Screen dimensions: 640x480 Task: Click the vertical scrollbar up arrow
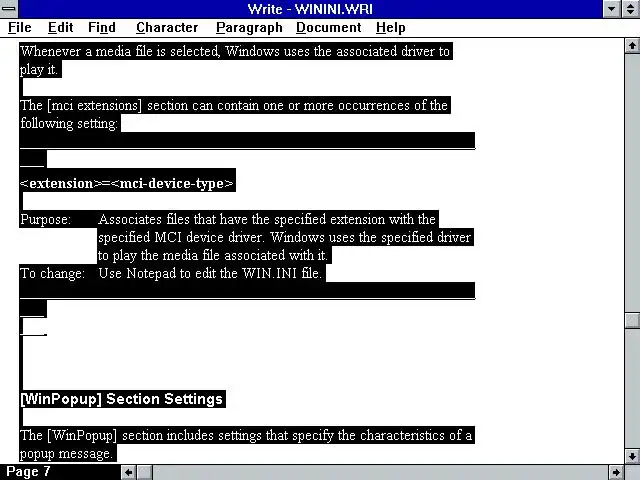632,45
